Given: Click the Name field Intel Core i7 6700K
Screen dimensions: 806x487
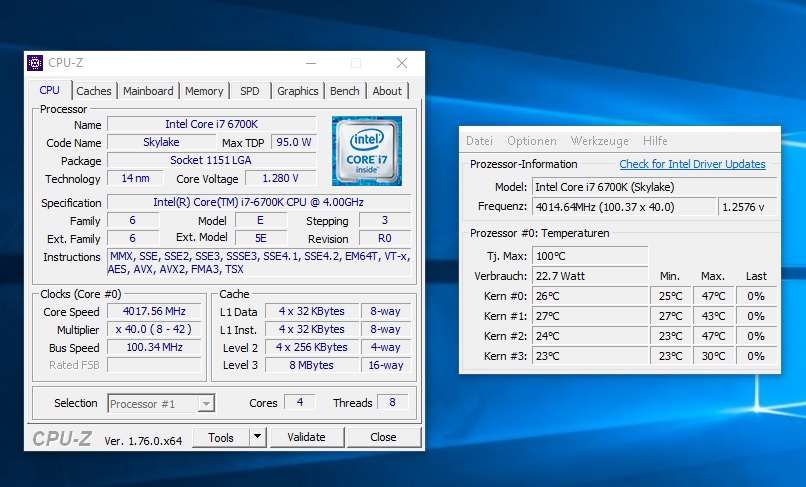Looking at the screenshot, I should point(211,124).
